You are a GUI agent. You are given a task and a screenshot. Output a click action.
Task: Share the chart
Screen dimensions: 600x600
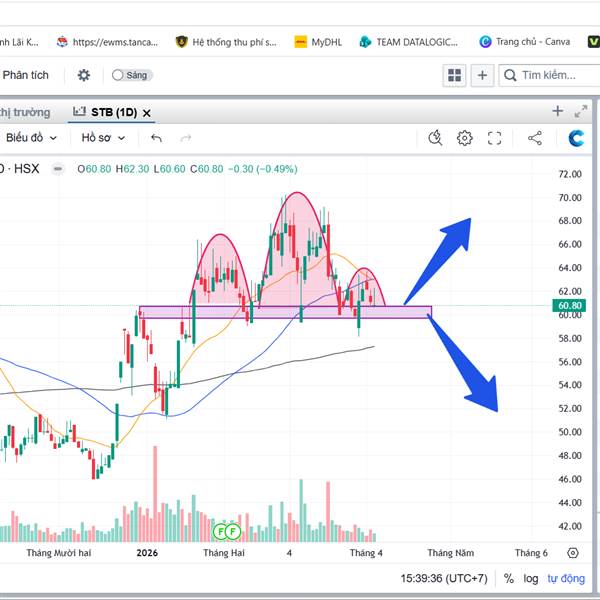tap(535, 138)
